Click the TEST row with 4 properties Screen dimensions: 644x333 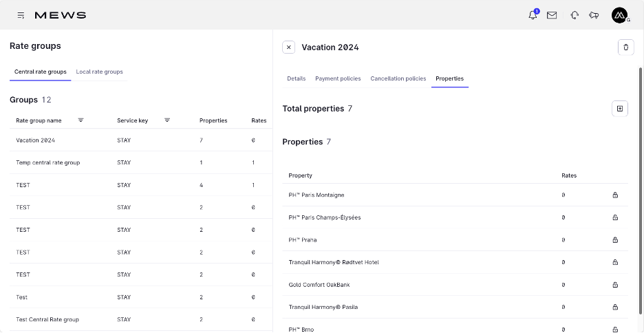(140, 185)
